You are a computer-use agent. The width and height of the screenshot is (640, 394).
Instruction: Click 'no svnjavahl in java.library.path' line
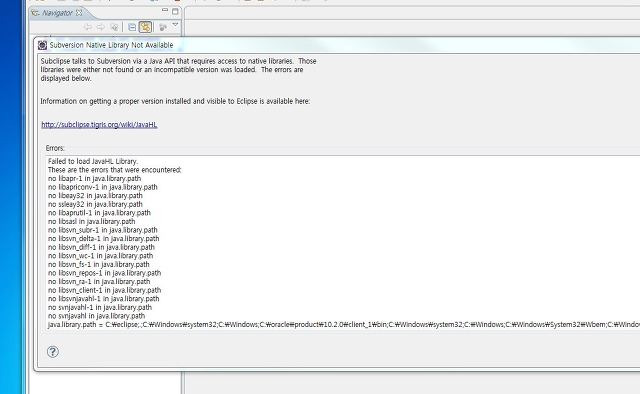click(x=96, y=316)
